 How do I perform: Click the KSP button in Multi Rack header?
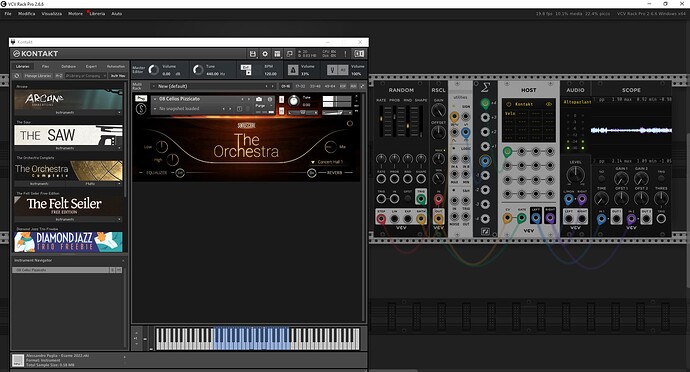[x=343, y=86]
